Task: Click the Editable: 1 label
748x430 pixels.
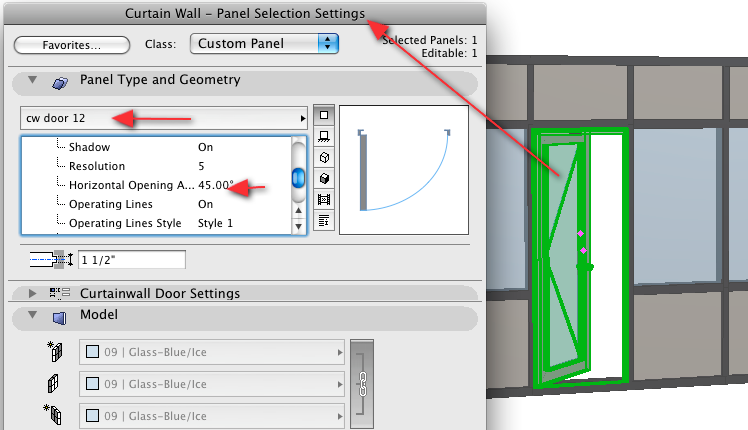Action: click(449, 53)
